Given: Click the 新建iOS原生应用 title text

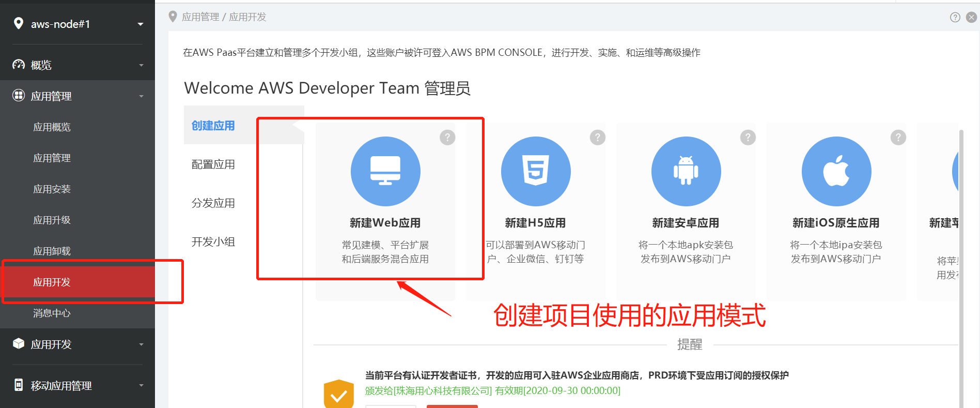Looking at the screenshot, I should click(836, 223).
